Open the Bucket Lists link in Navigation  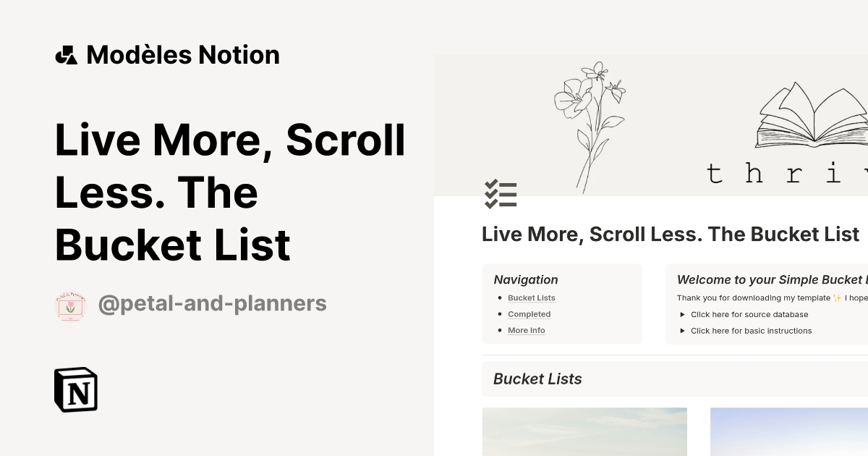532,297
